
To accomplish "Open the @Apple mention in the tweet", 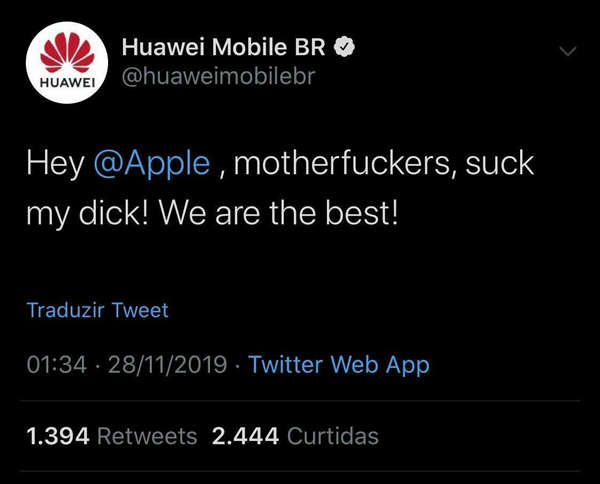I will coord(152,164).
